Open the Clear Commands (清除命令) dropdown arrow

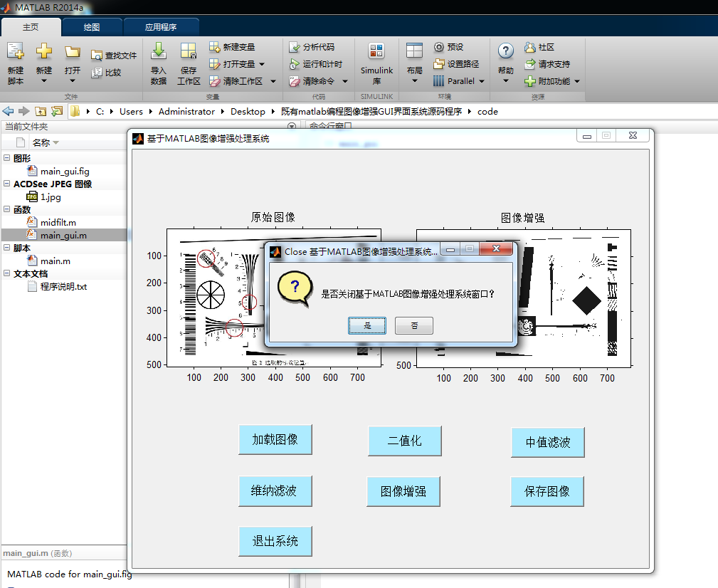tap(345, 82)
